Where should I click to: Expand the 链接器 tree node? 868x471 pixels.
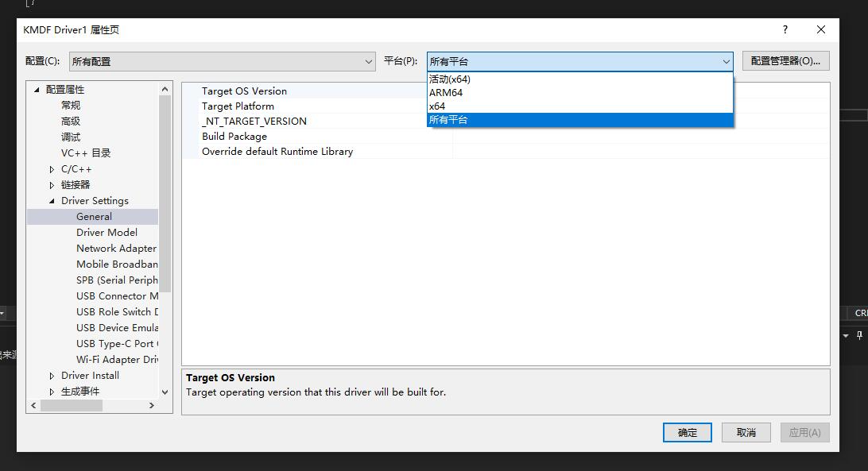(52, 185)
